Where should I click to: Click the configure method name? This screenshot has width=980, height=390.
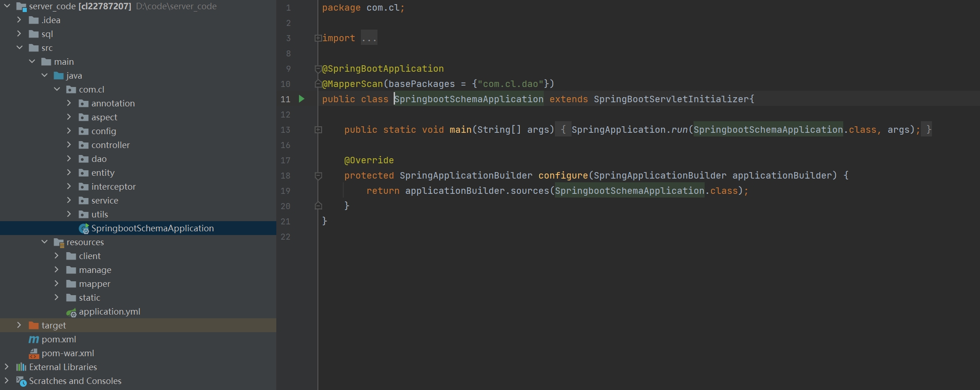(x=563, y=175)
